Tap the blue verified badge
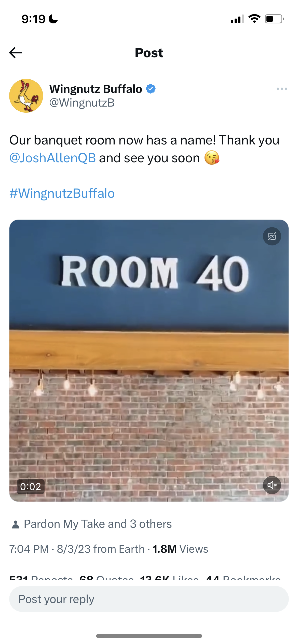This screenshot has height=644, width=298. click(x=151, y=89)
